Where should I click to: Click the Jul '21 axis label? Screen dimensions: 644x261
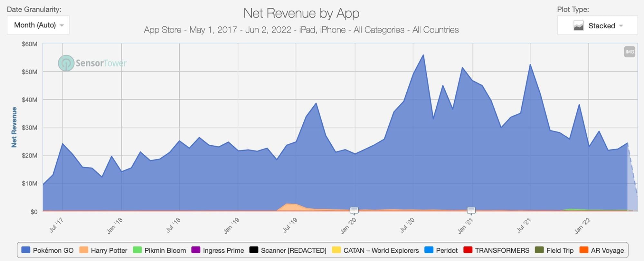click(x=524, y=225)
